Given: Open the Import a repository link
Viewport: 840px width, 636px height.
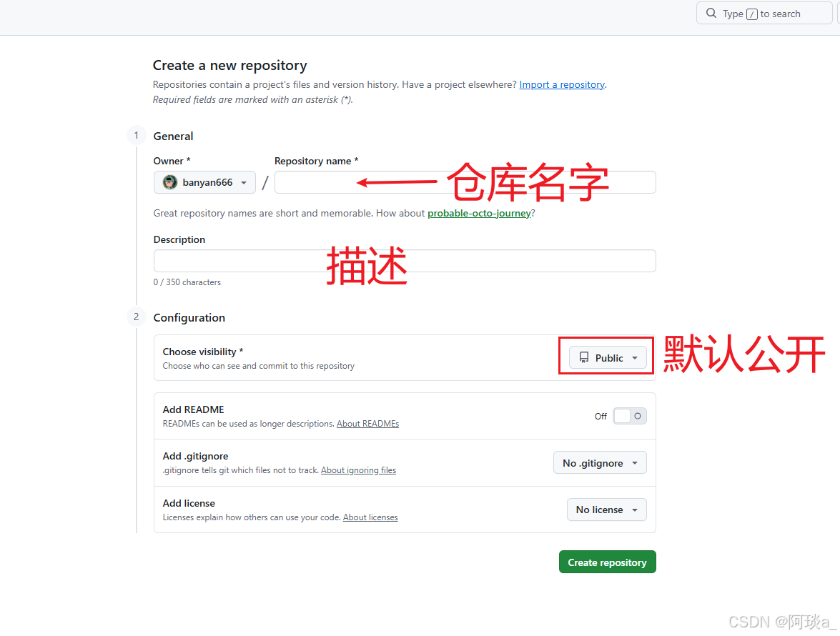Looking at the screenshot, I should pos(562,84).
